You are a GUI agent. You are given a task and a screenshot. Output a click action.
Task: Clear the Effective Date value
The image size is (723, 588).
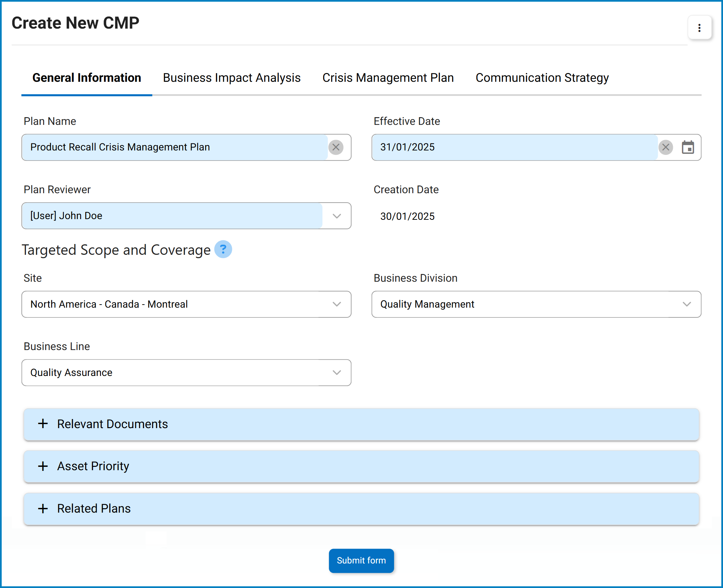665,147
